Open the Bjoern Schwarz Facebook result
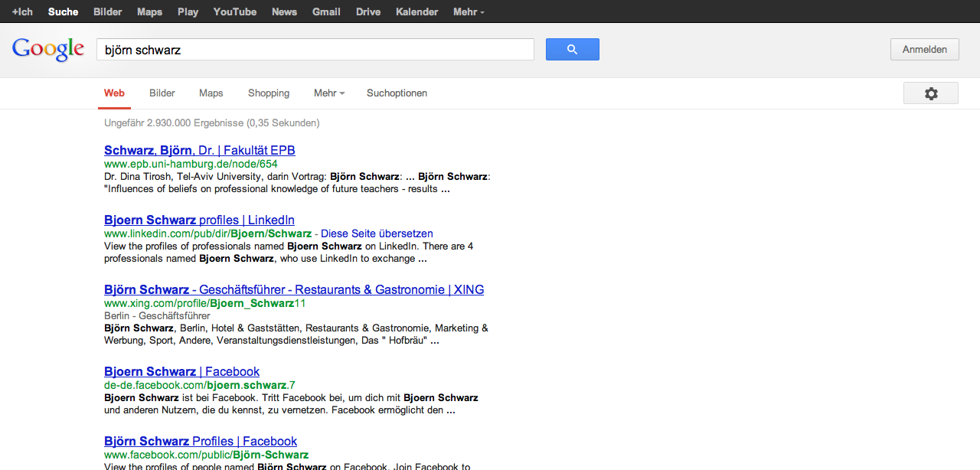Screen dimensions: 980x470 click(181, 372)
